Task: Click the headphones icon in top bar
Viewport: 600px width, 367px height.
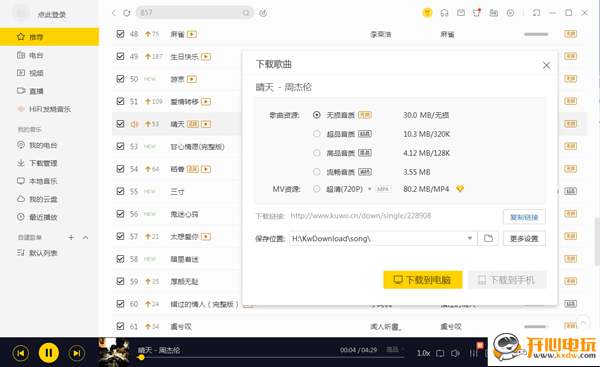Action: tap(444, 13)
